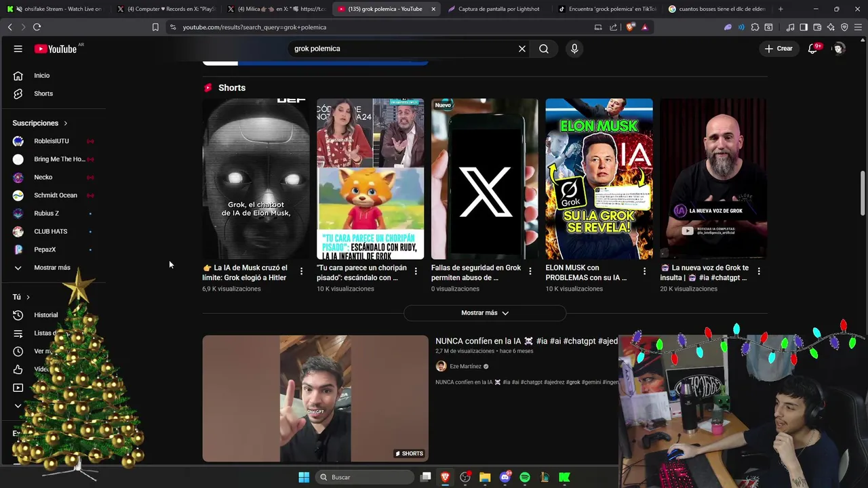Image resolution: width=868 pixels, height=488 pixels.
Task: Click La nueva voz de Grok title
Action: (704, 272)
